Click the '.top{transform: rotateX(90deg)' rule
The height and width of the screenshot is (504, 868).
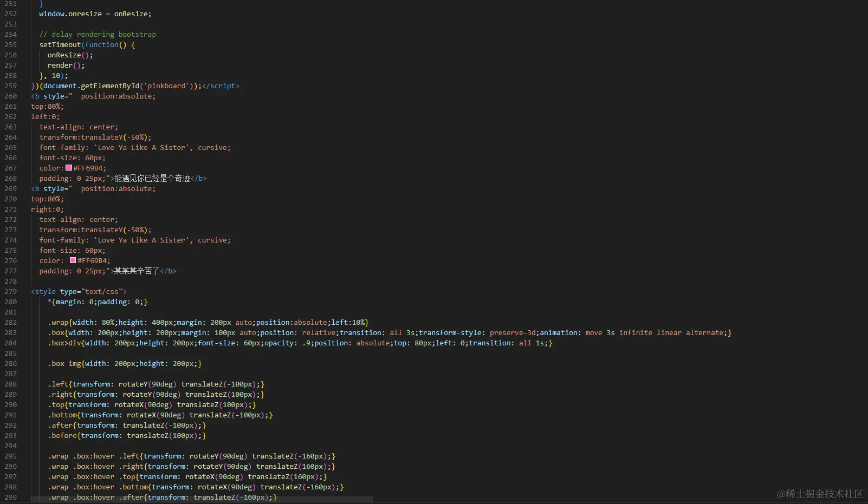(x=152, y=405)
